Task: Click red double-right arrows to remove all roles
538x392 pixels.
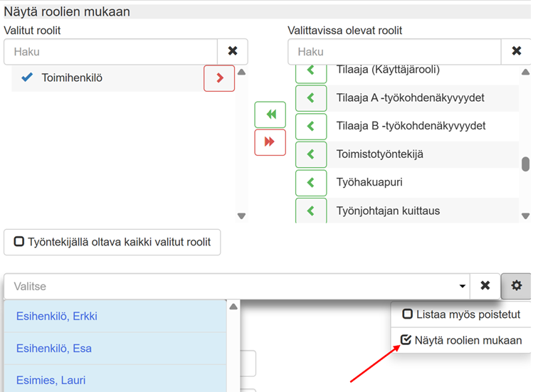Action: point(270,142)
